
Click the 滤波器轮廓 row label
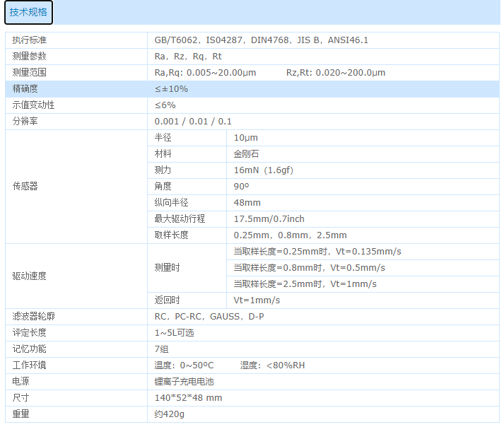point(34,317)
